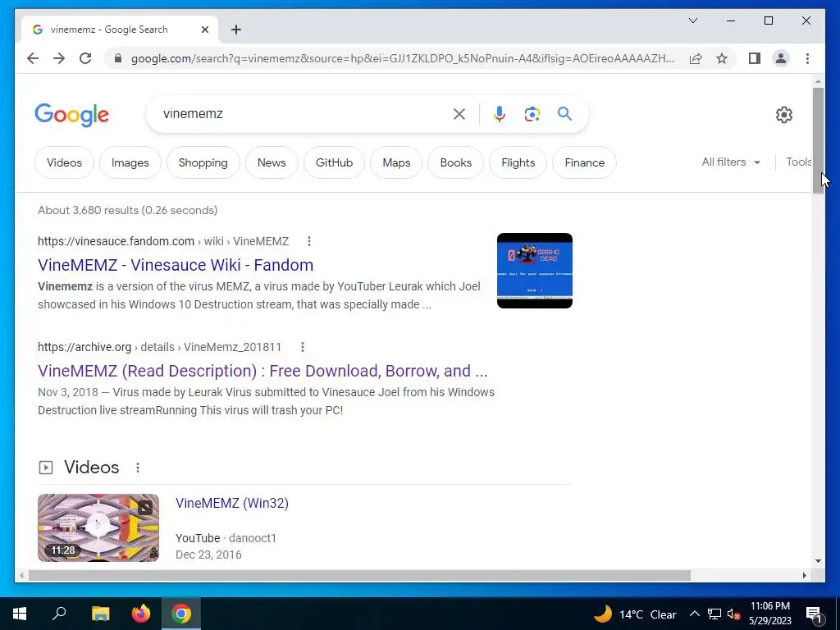Open the Chrome side panel
840x630 pixels.
click(755, 58)
